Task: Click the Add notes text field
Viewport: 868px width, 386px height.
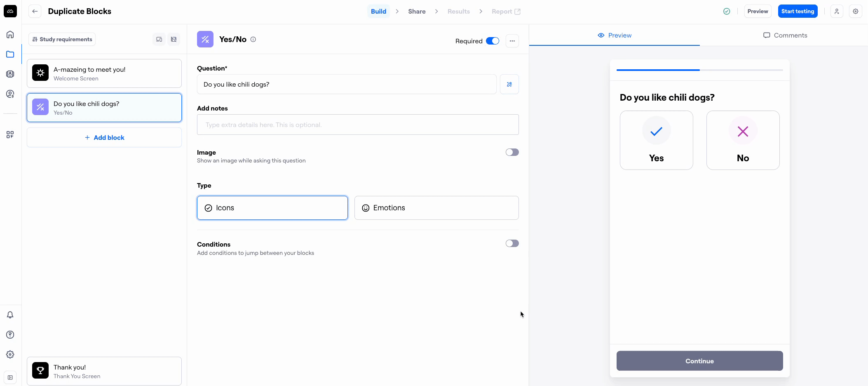Action: (x=358, y=125)
